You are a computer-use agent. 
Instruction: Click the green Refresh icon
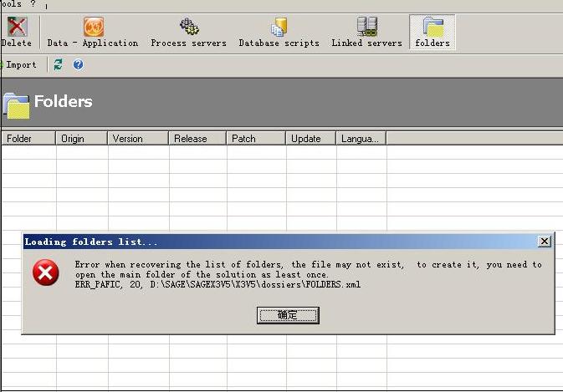click(x=59, y=64)
